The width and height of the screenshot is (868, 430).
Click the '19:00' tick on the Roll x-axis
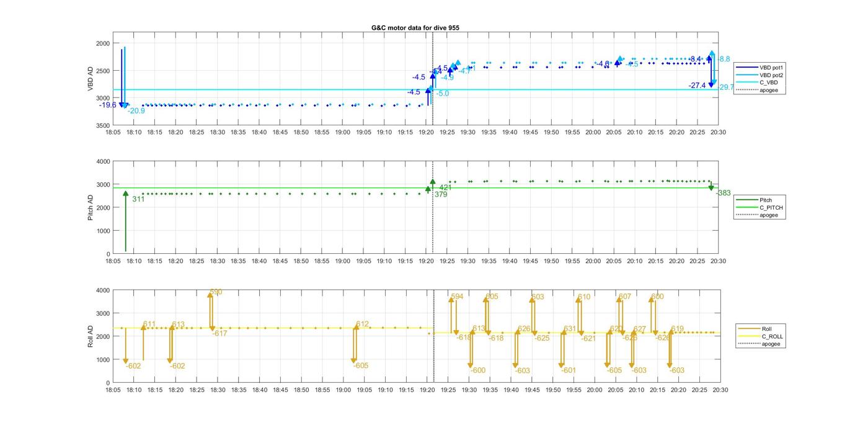(343, 390)
